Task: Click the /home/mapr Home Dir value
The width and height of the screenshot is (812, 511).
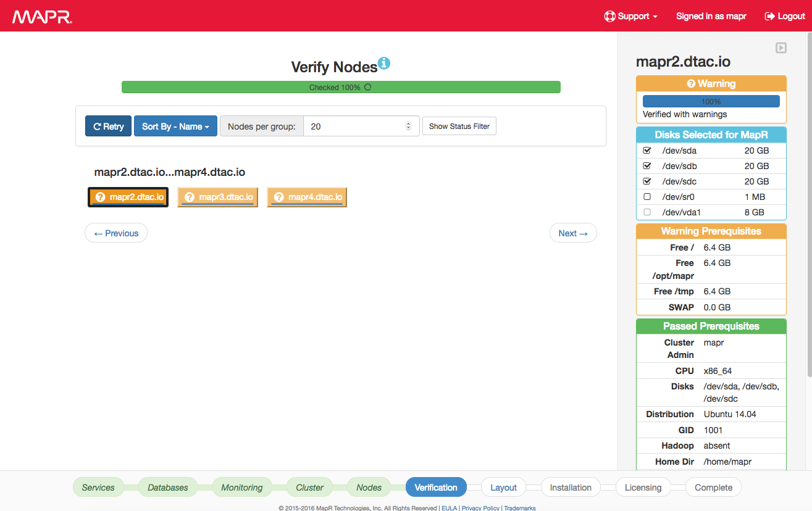Action: [727, 461]
